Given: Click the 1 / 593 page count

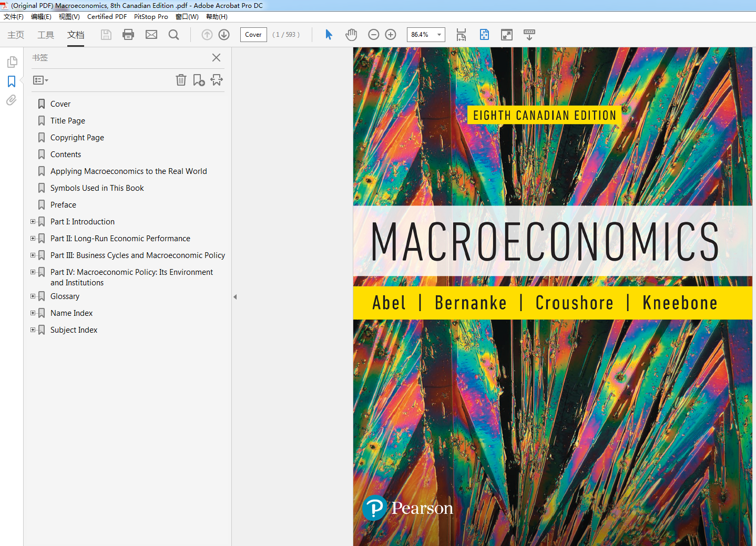Looking at the screenshot, I should coord(286,35).
